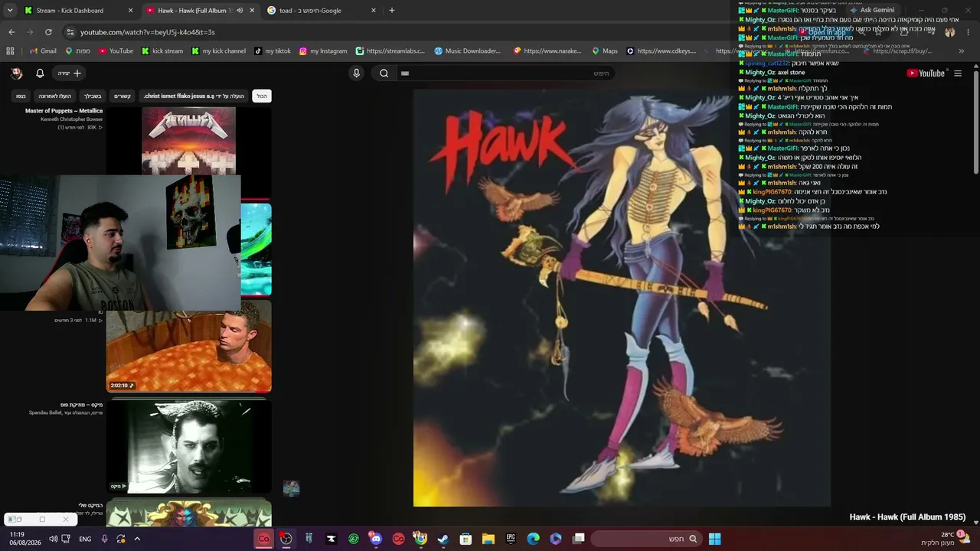Expand the tab search dropdown

[10, 11]
